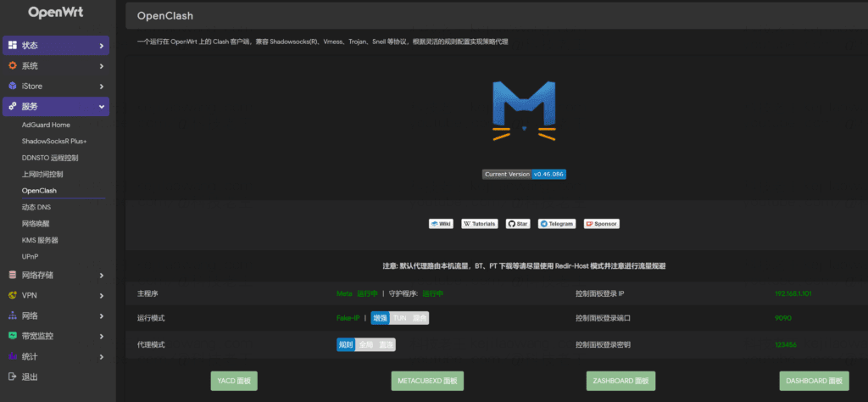Open the DASHBOARD 面板 button
868x402 pixels.
tap(814, 381)
